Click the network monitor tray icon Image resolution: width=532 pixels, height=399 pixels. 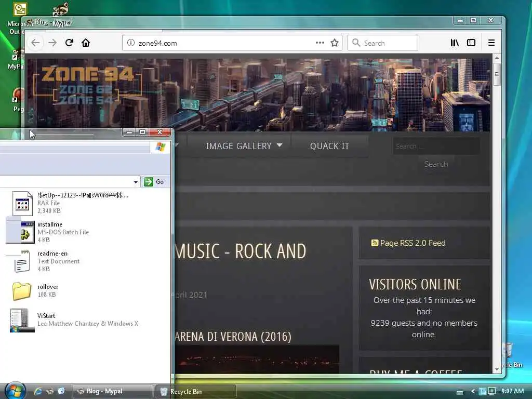[491, 391]
